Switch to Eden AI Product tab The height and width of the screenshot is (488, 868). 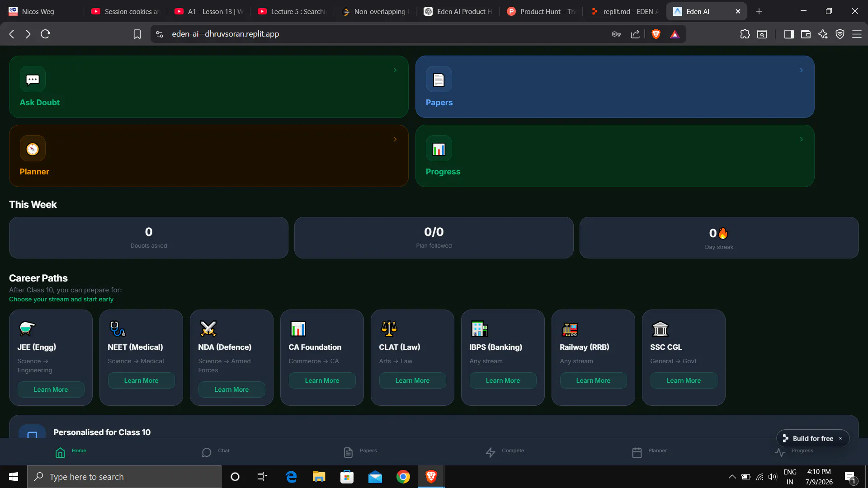tap(458, 11)
